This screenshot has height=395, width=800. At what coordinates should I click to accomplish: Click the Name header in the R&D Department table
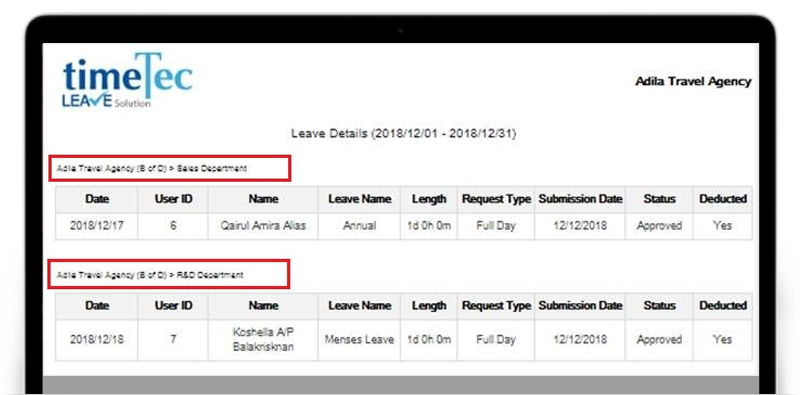click(x=263, y=306)
